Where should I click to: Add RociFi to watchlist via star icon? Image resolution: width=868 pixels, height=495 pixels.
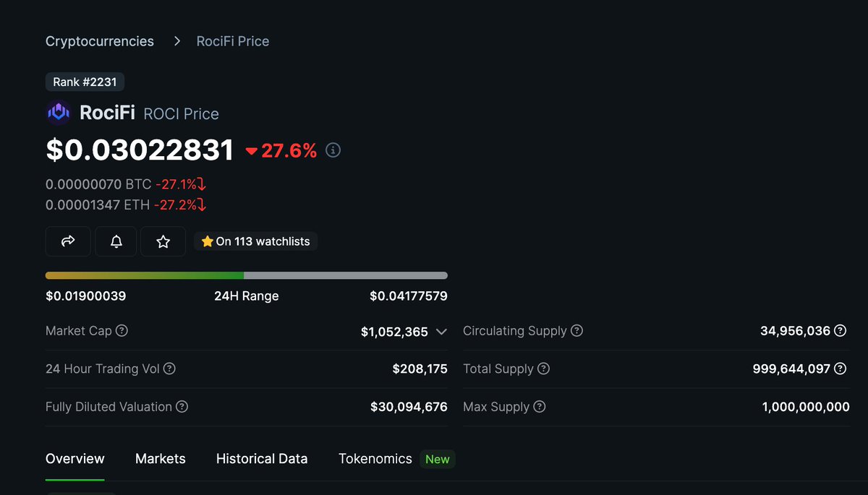coord(163,241)
